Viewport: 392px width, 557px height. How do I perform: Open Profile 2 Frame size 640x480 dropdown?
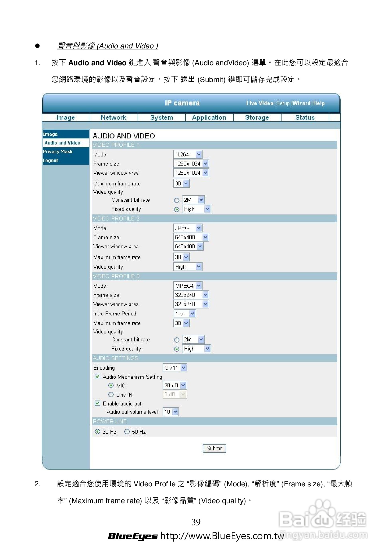click(x=191, y=237)
